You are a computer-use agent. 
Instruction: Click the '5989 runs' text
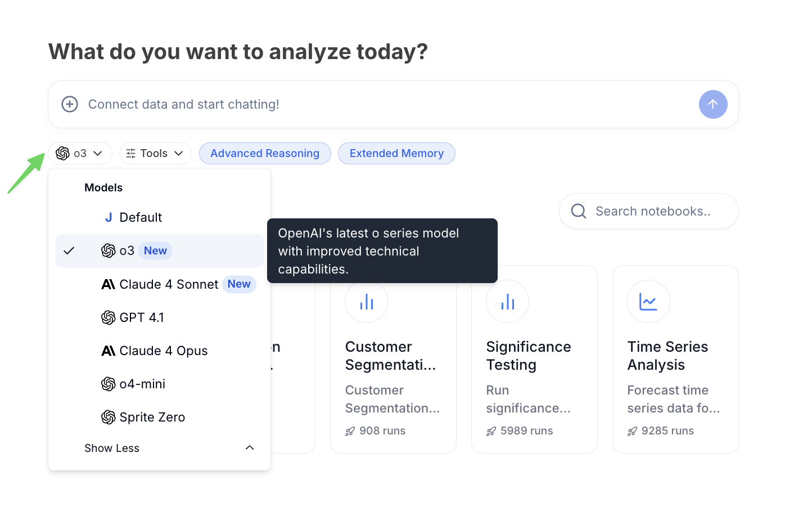pyautogui.click(x=527, y=431)
